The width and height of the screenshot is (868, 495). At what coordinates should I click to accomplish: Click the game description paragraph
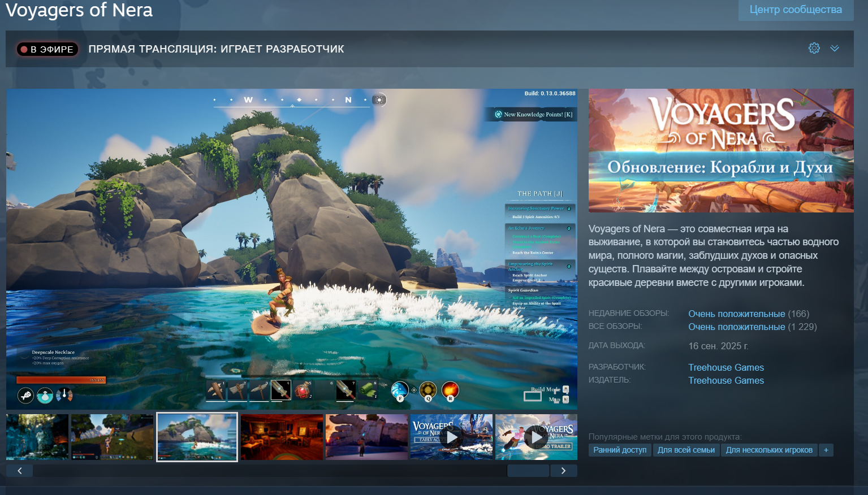pyautogui.click(x=714, y=255)
